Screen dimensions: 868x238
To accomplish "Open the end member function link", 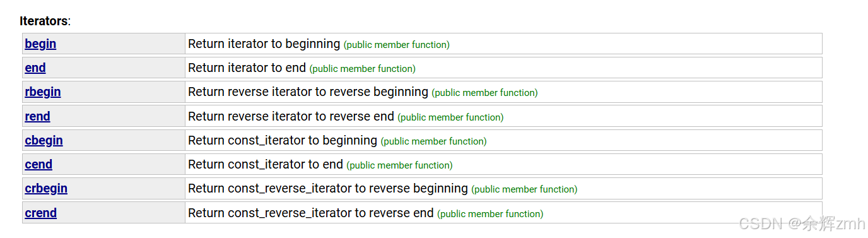I will (35, 68).
